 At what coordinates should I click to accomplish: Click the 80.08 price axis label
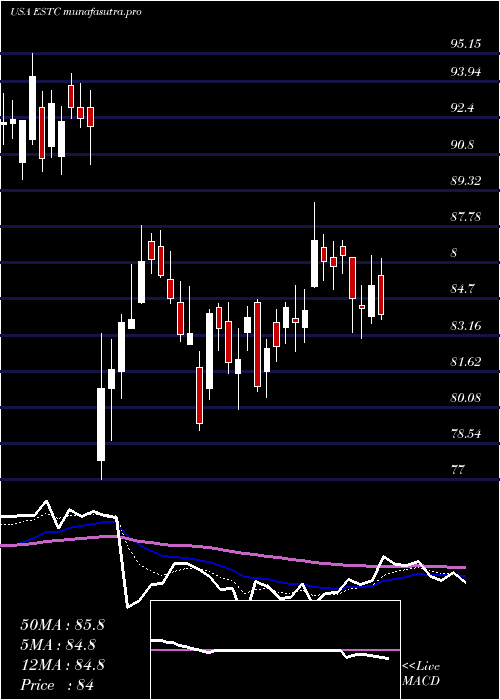coord(466,397)
